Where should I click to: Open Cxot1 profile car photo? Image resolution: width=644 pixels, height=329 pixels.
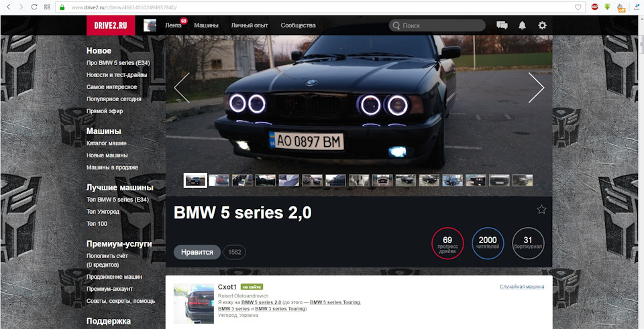tap(193, 304)
